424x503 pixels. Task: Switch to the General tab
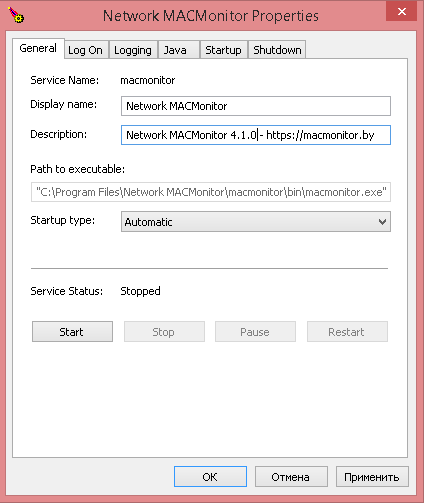click(38, 48)
